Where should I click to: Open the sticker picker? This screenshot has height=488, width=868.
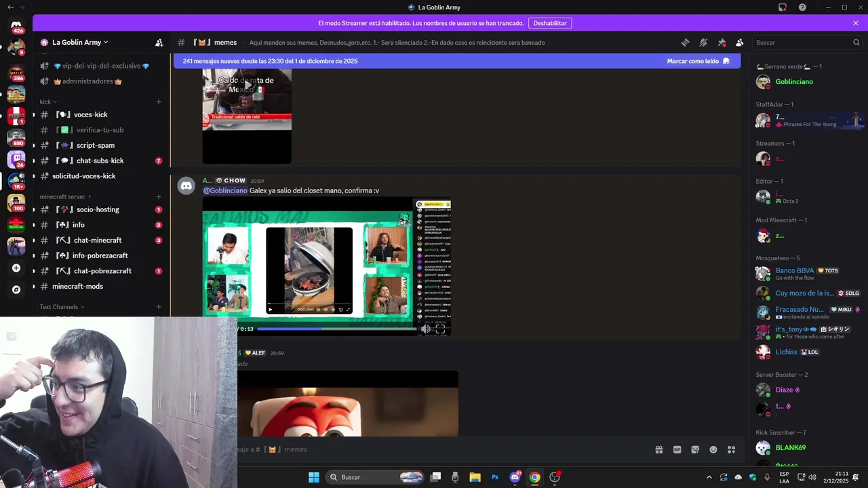695,449
